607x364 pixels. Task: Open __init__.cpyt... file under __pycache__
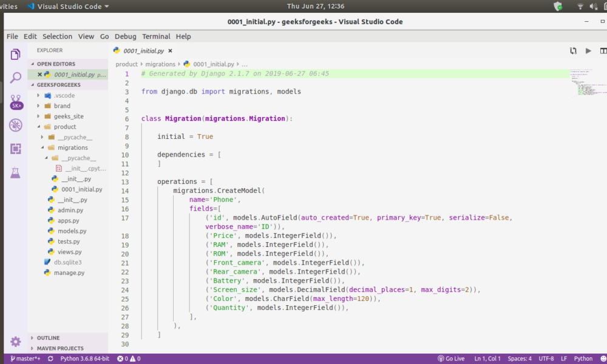coord(85,168)
